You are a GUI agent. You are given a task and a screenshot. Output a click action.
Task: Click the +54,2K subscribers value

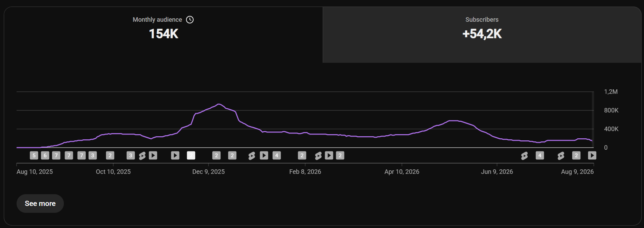click(x=482, y=34)
